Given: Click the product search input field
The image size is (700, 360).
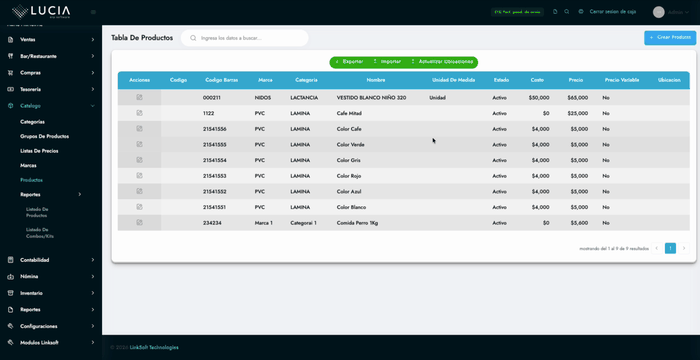Looking at the screenshot, I should (x=245, y=38).
